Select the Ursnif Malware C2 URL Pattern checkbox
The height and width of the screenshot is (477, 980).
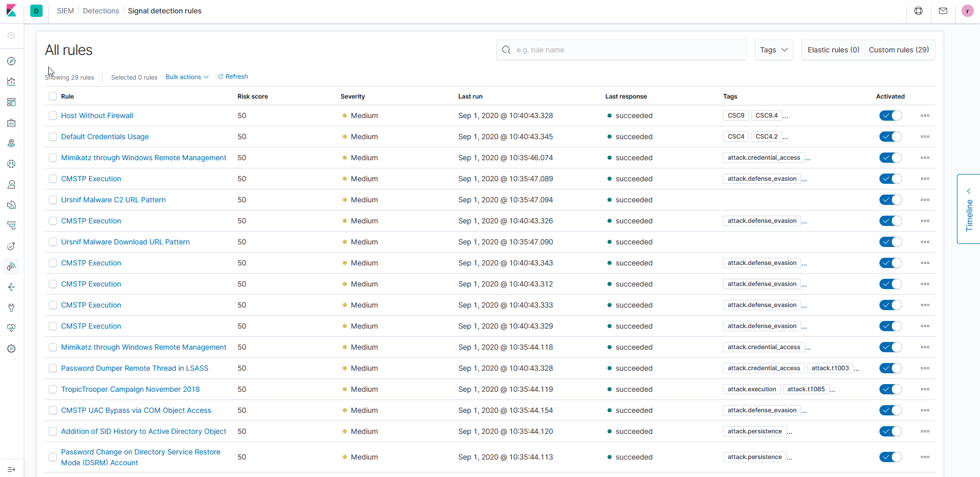pyautogui.click(x=53, y=200)
